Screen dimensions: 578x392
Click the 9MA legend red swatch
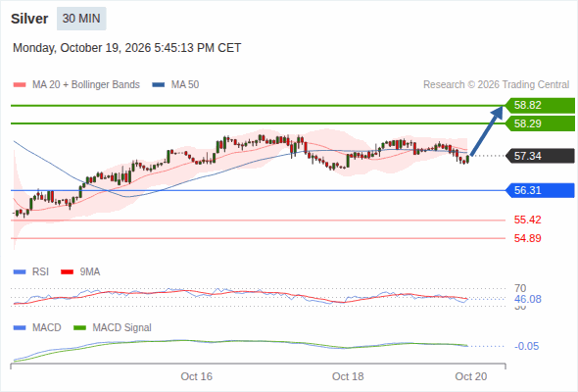[67, 272]
